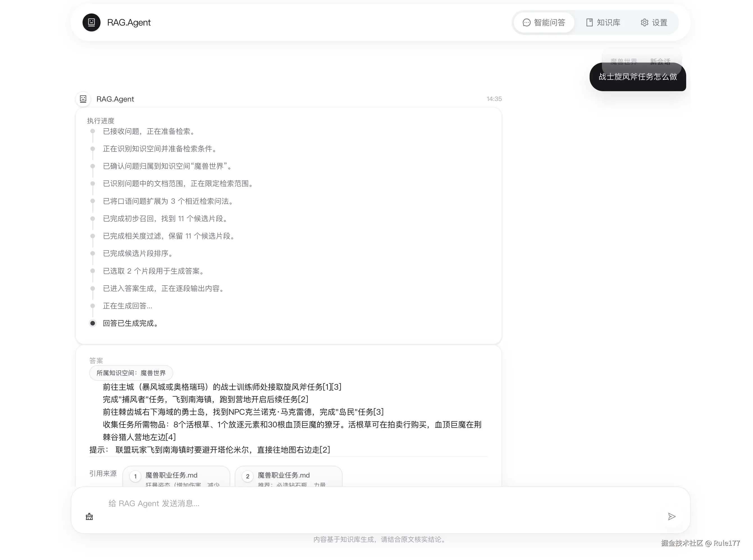Select the 魔兽世界 session
This screenshot has height=560, width=753.
624,61
